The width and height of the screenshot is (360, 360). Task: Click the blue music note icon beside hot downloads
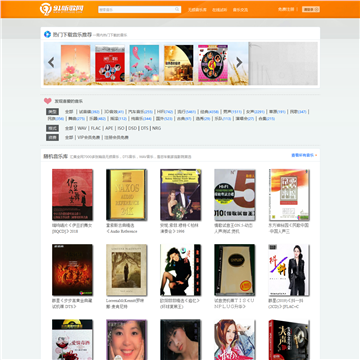pos(47,34)
